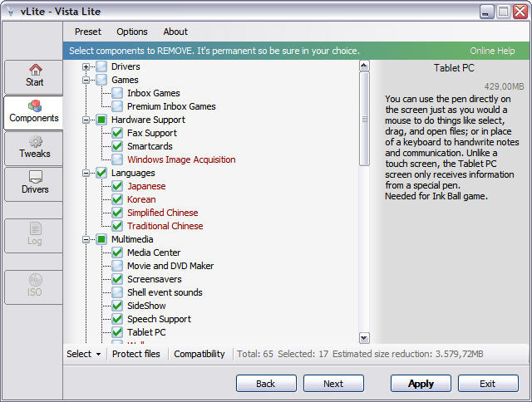Screen dimensions: 532x402
Task: Open the Options menu
Action: (x=132, y=32)
